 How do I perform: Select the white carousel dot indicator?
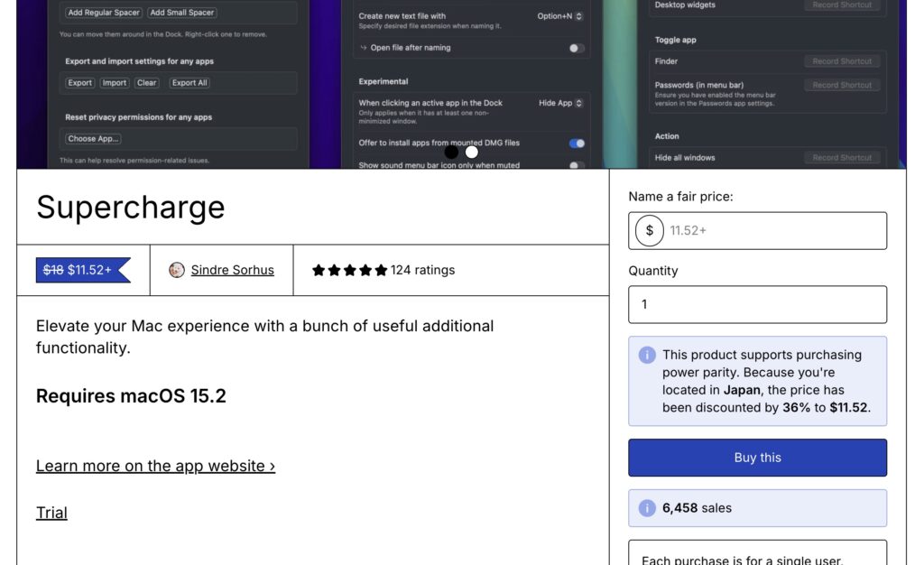coord(471,152)
